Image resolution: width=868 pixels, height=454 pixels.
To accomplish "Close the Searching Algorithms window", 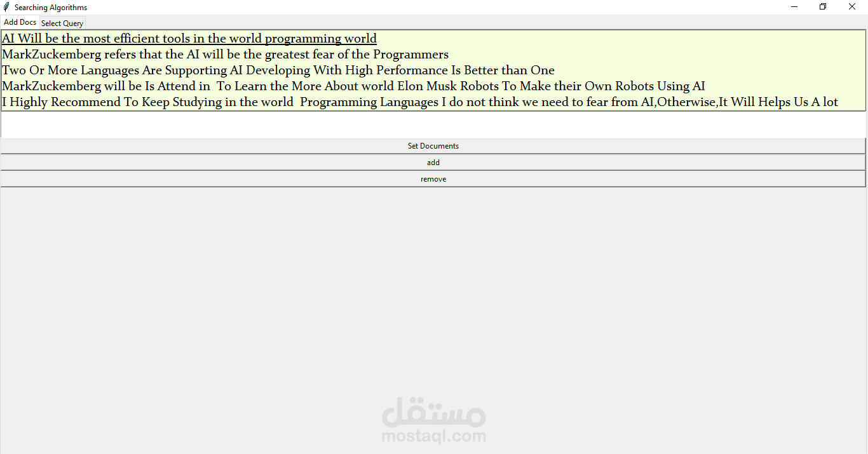I will [x=852, y=7].
